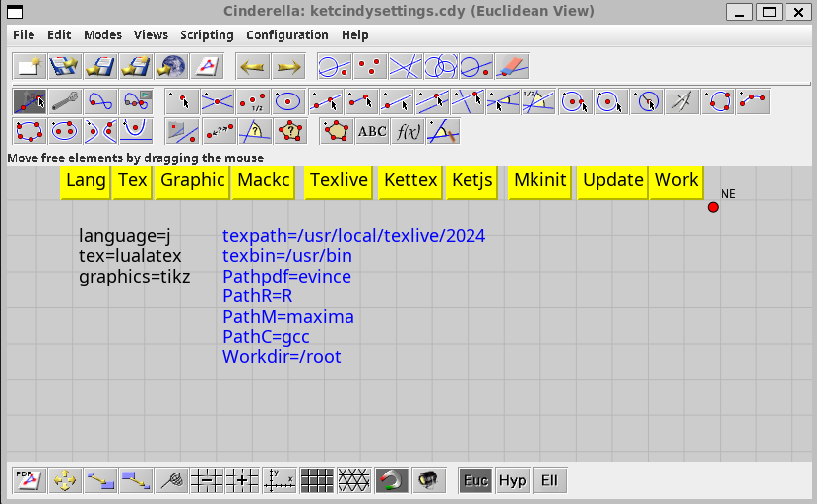Click the open file icon

(65, 66)
